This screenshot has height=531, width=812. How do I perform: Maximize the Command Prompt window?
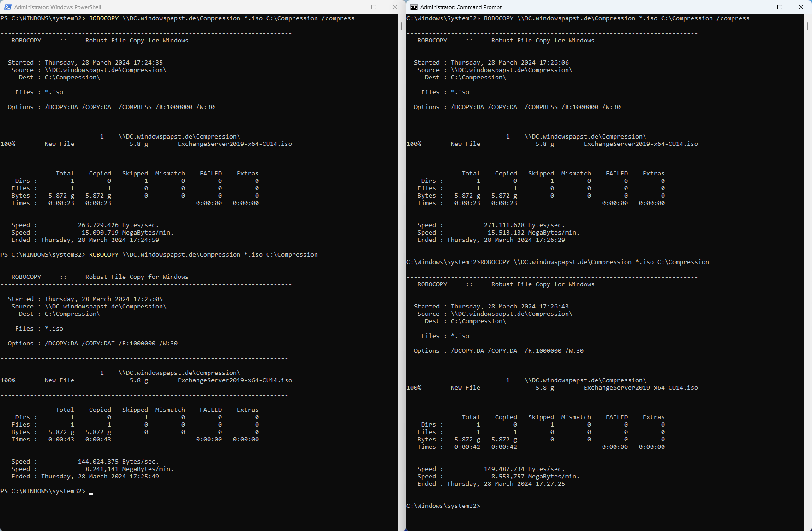pyautogui.click(x=780, y=7)
